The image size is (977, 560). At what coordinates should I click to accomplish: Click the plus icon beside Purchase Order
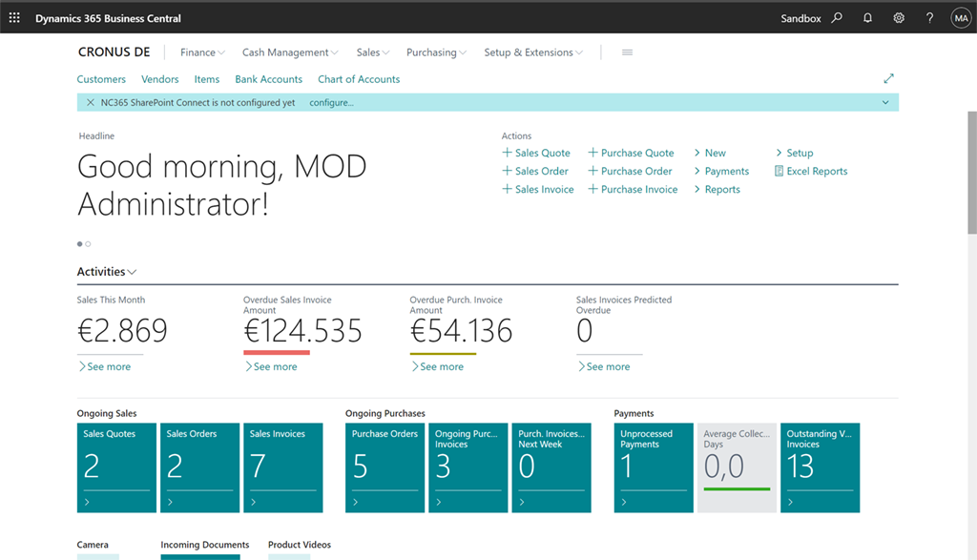coord(592,171)
